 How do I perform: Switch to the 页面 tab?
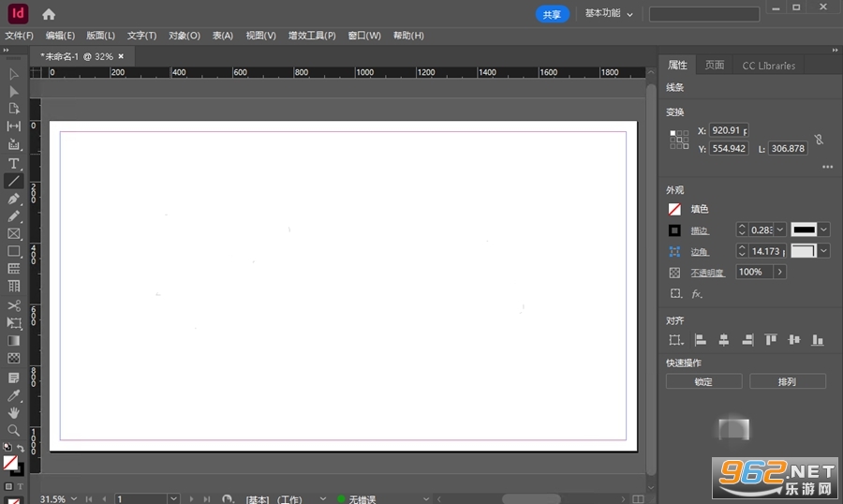click(715, 65)
